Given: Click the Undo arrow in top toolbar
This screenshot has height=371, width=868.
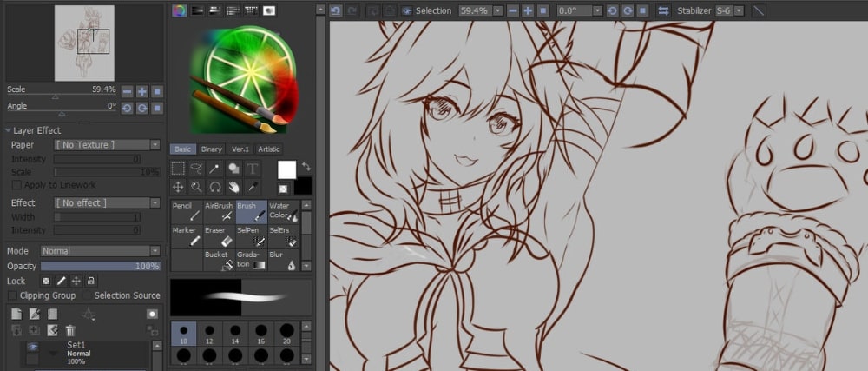Looking at the screenshot, I should [x=336, y=10].
